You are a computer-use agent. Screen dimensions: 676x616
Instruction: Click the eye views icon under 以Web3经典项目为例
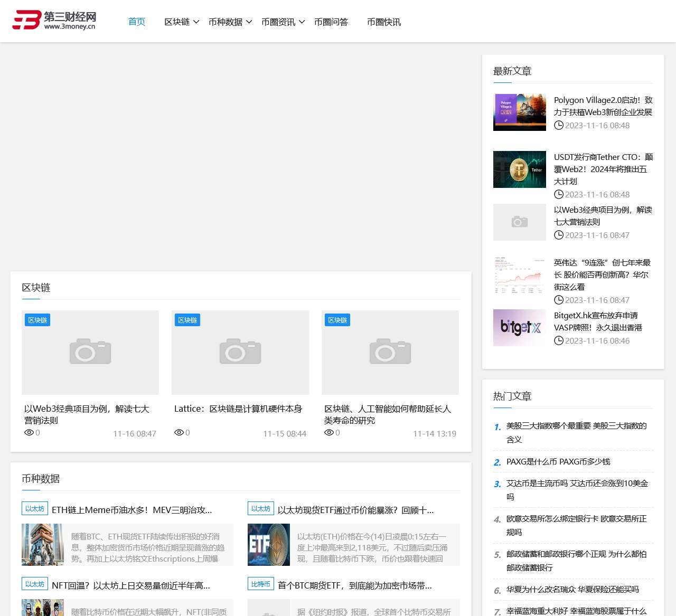[29, 433]
